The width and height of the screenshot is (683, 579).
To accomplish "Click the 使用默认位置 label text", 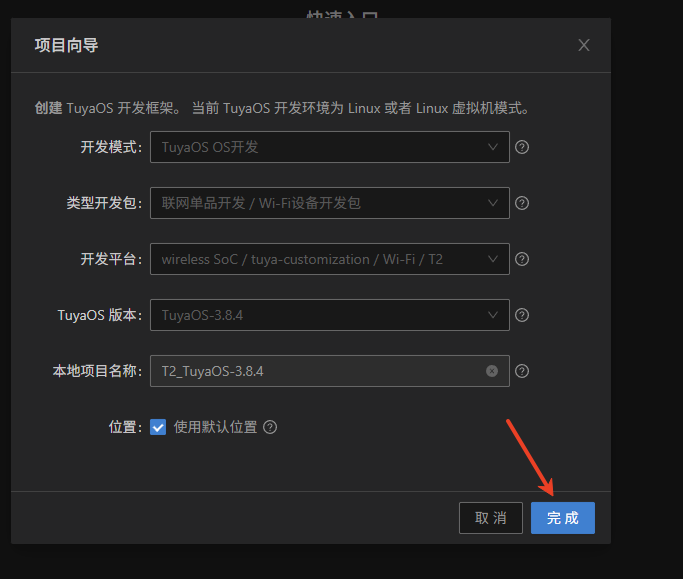I will point(216,427).
